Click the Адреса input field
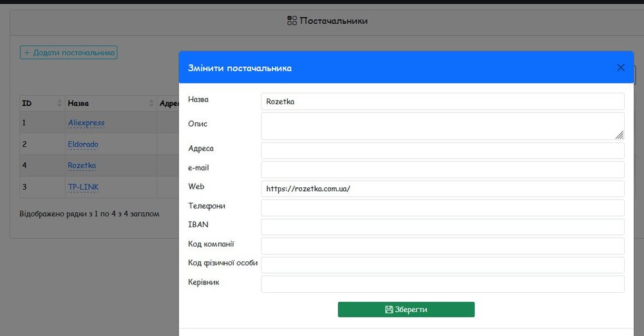Screen dimensions: 644x336 (x=442, y=151)
